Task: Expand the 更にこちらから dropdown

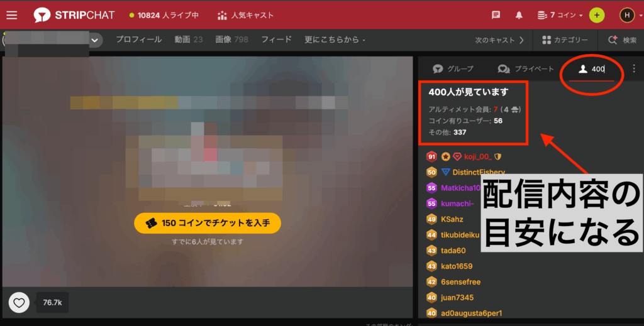Action: (x=335, y=40)
